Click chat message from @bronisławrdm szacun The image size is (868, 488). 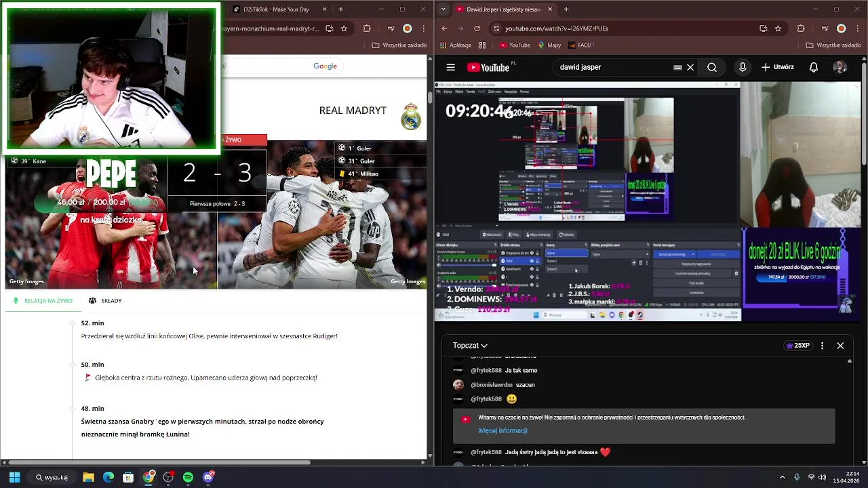496,385
